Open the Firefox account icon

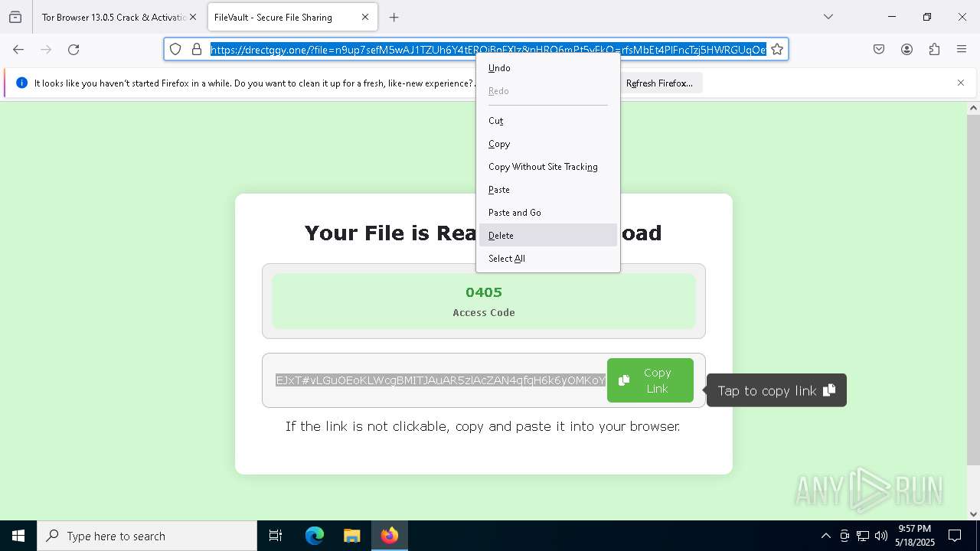(x=906, y=49)
